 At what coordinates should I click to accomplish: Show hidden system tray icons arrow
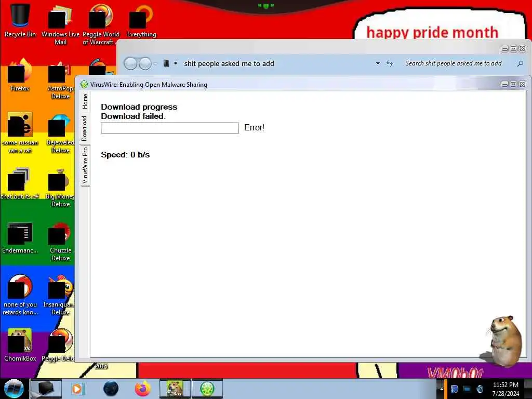(442, 389)
